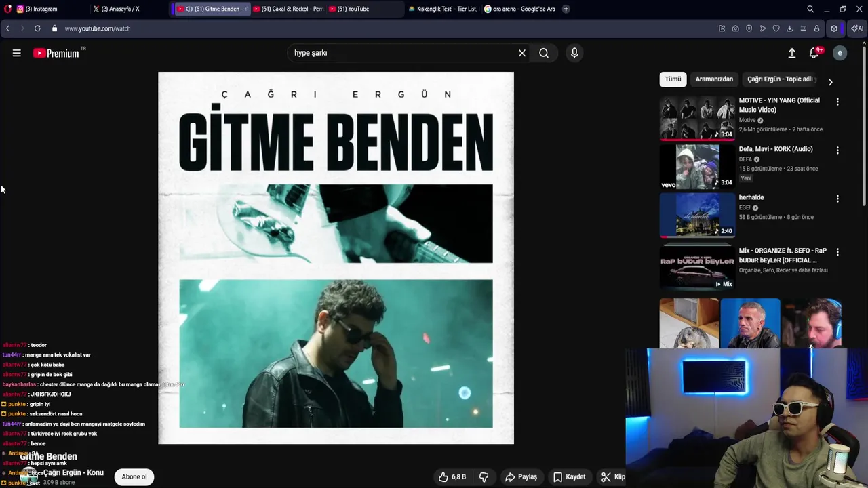Click the Motive channel name
Screen dimensions: 868x488
pyautogui.click(x=747, y=120)
